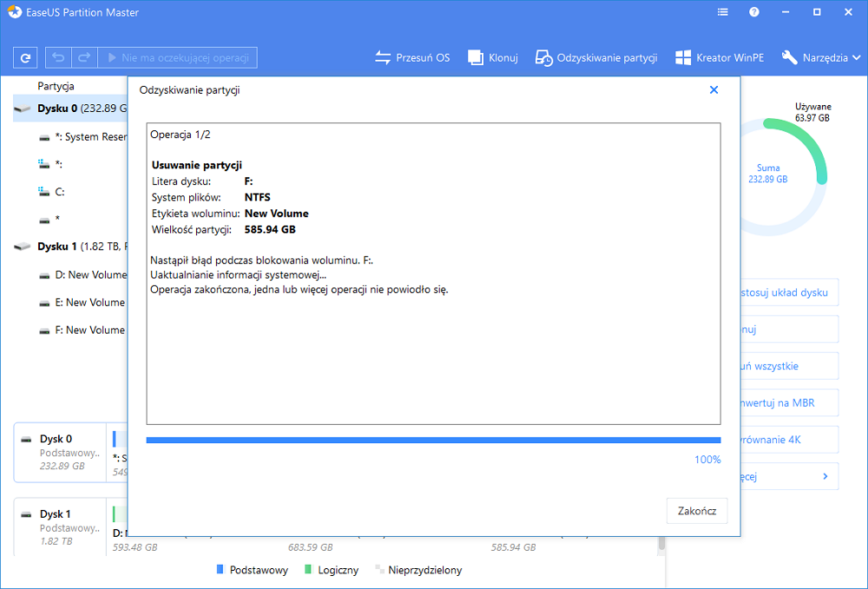Click the 'Wyrównanie 4K' action
The image size is (868, 589).
(x=789, y=440)
